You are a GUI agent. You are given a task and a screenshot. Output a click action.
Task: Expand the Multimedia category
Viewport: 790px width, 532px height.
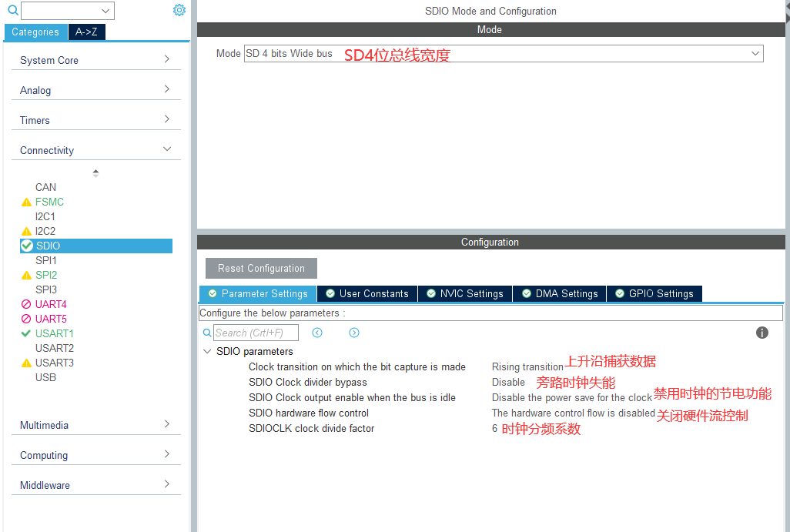pyautogui.click(x=95, y=425)
